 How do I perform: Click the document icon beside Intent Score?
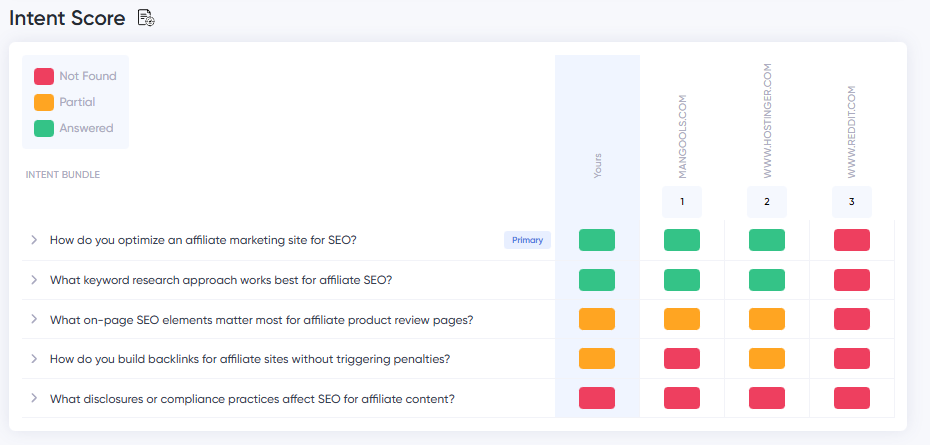[x=146, y=18]
